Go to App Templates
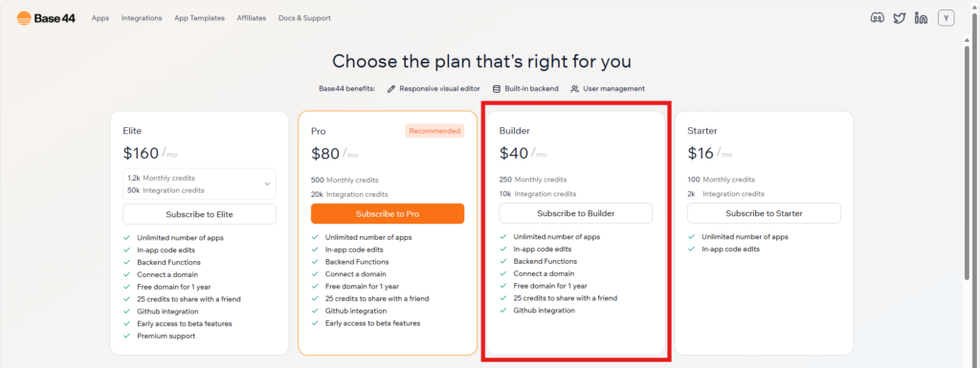The width and height of the screenshot is (980, 368). [199, 18]
